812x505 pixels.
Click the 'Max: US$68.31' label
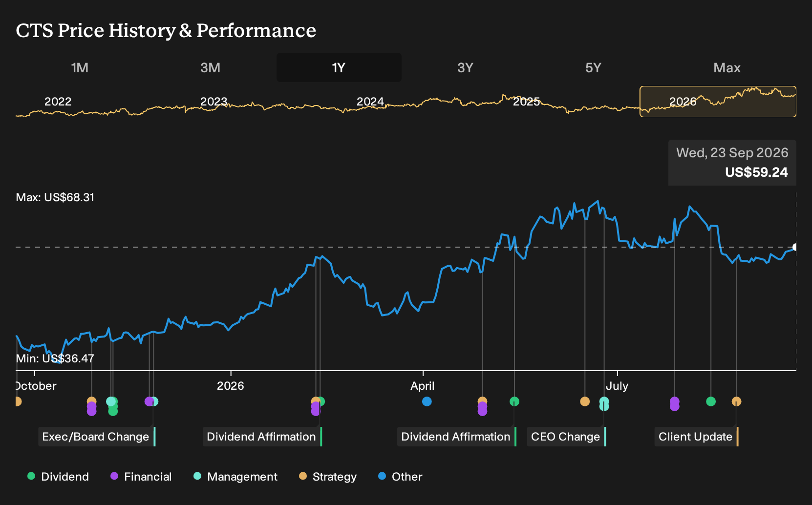(x=55, y=197)
